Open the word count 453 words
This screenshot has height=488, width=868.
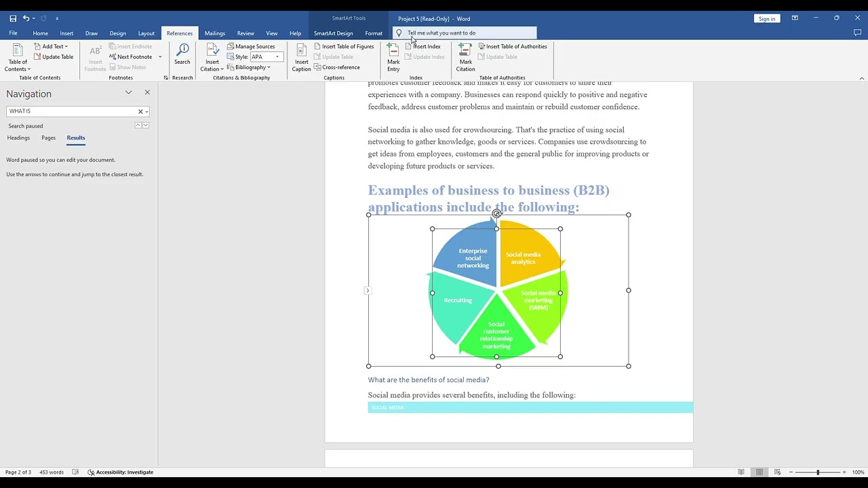pyautogui.click(x=52, y=472)
